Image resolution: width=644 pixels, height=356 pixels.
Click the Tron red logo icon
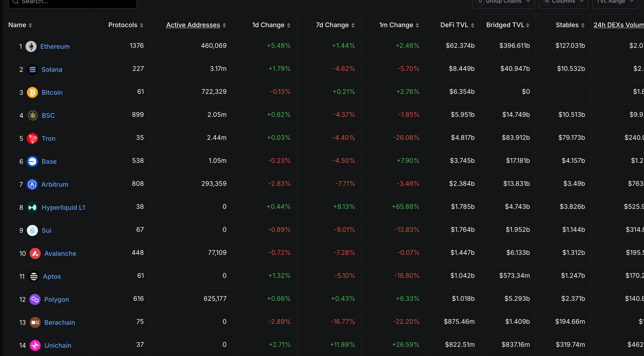32,139
